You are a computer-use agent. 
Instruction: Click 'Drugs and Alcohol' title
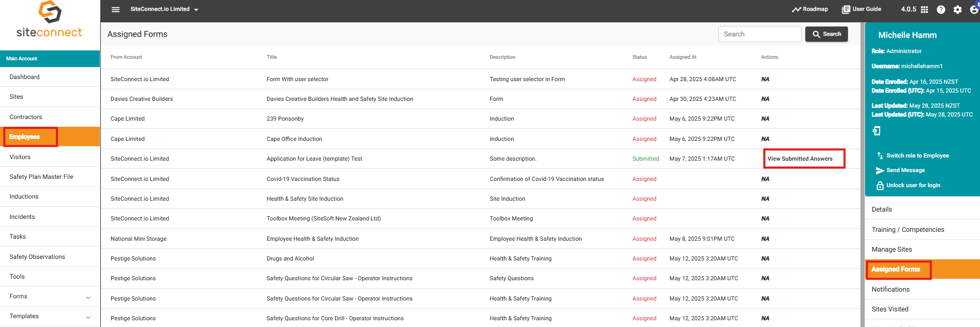click(290, 259)
